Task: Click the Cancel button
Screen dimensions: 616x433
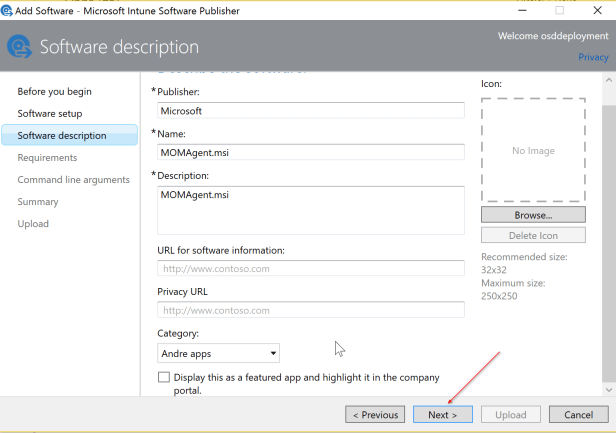Action: click(579, 415)
